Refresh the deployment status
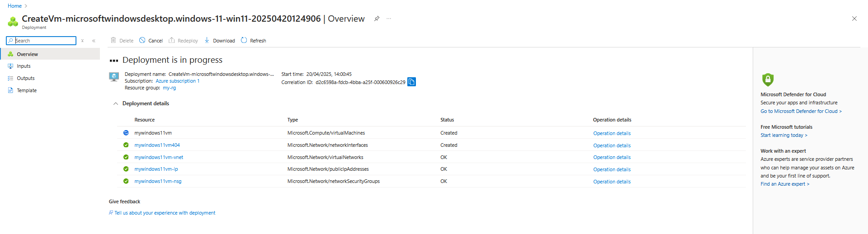This screenshot has height=234, width=868. click(254, 41)
